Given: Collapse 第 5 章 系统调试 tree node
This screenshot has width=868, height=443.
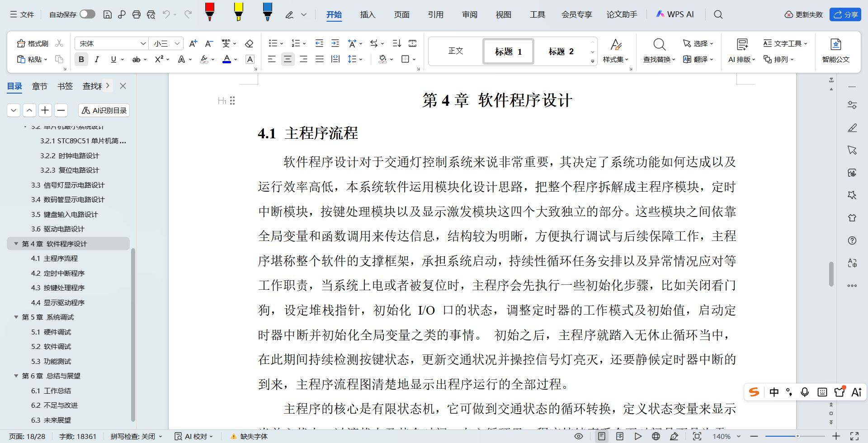Looking at the screenshot, I should (16, 317).
